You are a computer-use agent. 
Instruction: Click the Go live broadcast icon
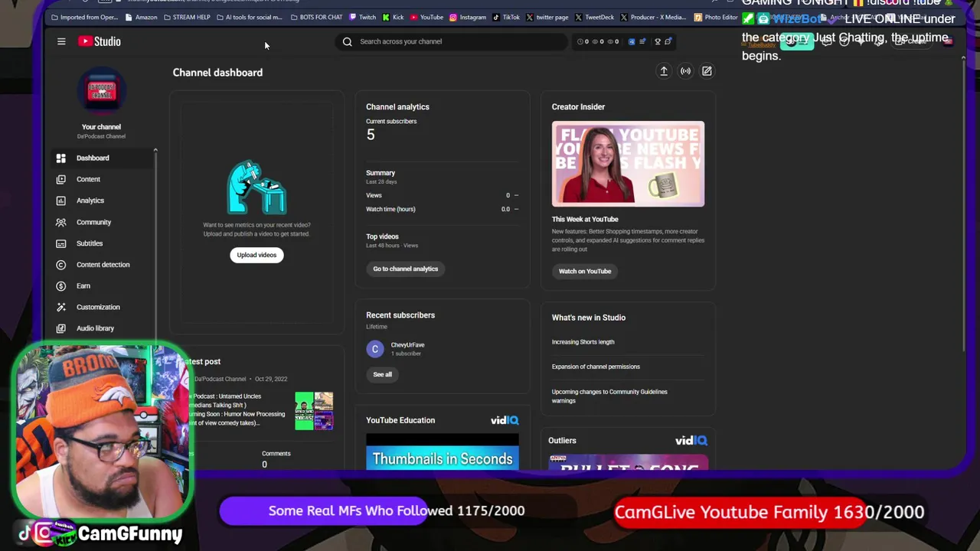click(x=685, y=71)
